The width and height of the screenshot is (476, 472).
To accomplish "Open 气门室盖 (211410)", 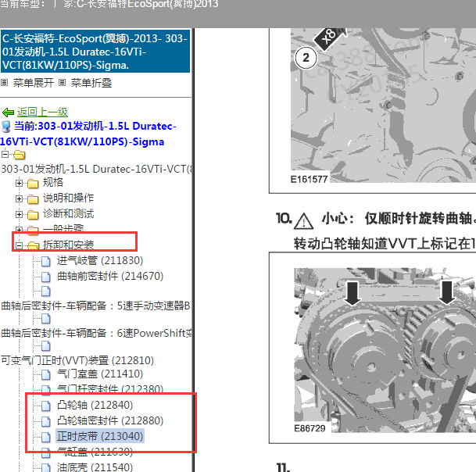I will [x=100, y=374].
